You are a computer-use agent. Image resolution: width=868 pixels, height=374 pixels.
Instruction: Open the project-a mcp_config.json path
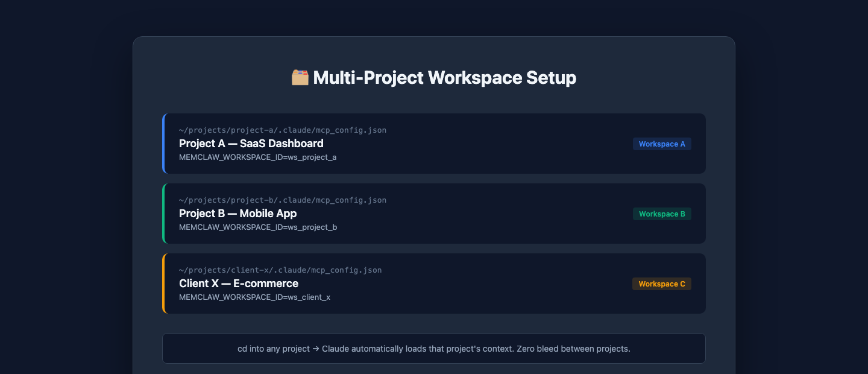pyautogui.click(x=283, y=130)
